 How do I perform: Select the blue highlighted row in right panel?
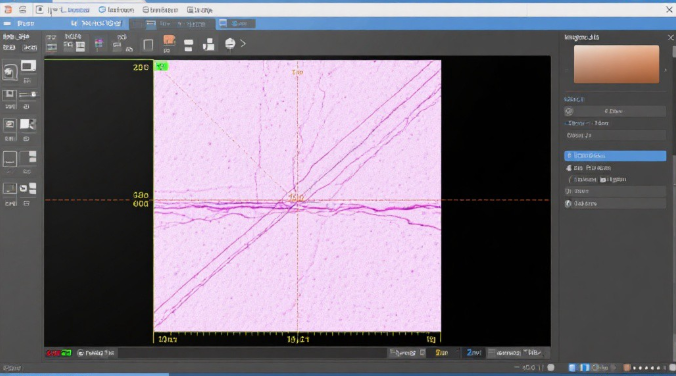coord(615,156)
